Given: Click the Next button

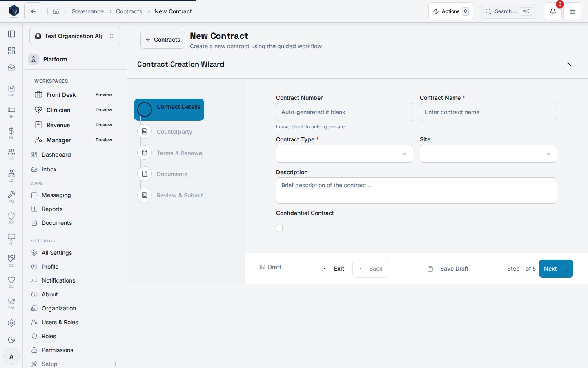Looking at the screenshot, I should click(556, 269).
